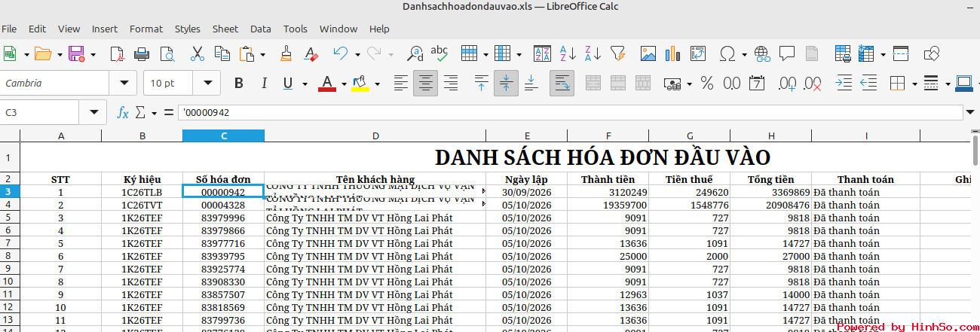
Task: Cut the selected cell
Action: [x=198, y=53]
